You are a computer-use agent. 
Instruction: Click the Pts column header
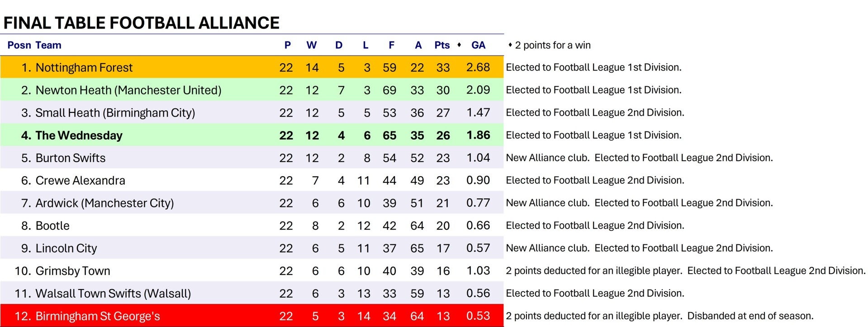442,45
